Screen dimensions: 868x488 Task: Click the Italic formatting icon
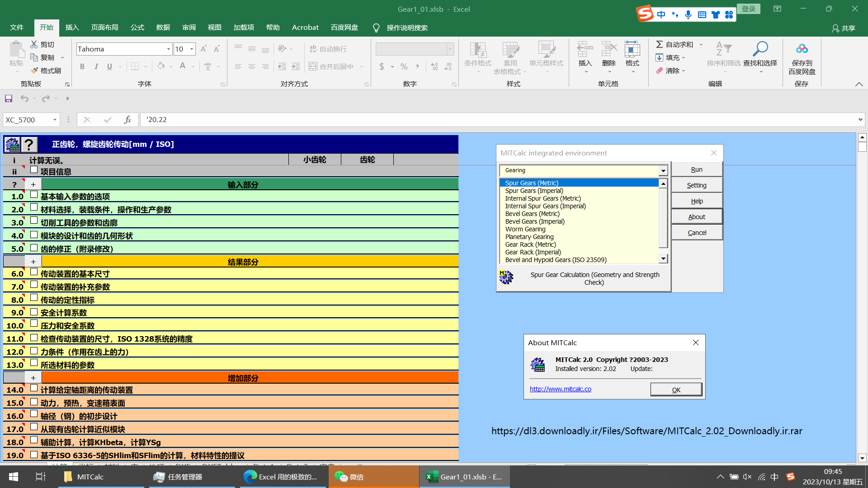pyautogui.click(x=96, y=67)
